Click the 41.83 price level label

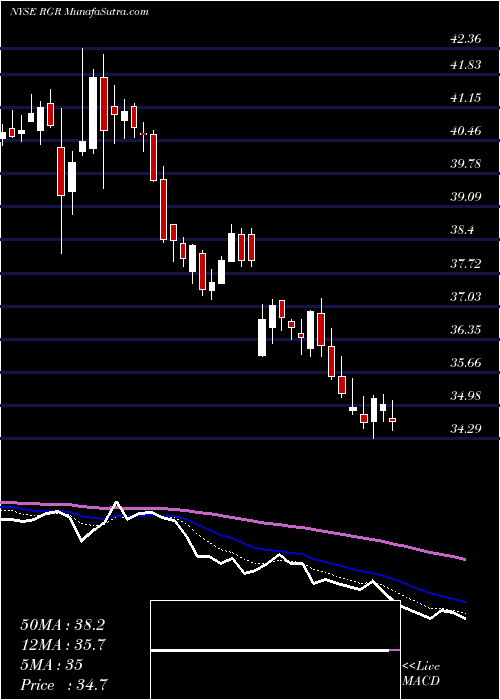(x=466, y=65)
